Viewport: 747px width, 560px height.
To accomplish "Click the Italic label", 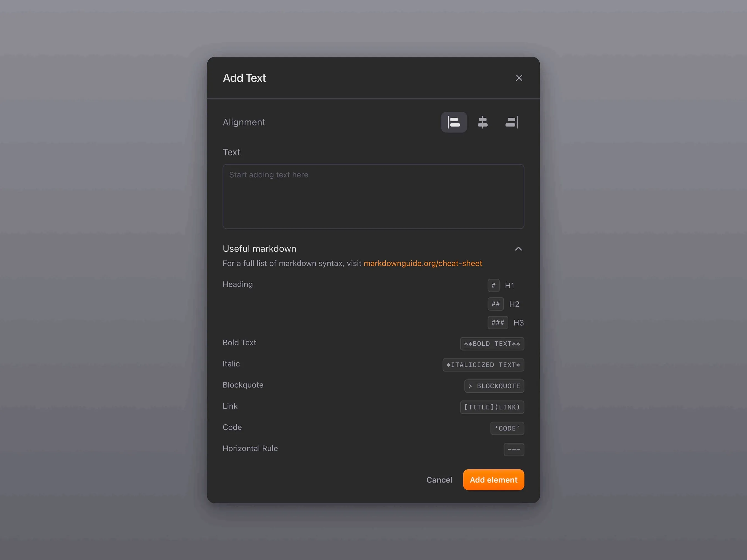I will 231,364.
